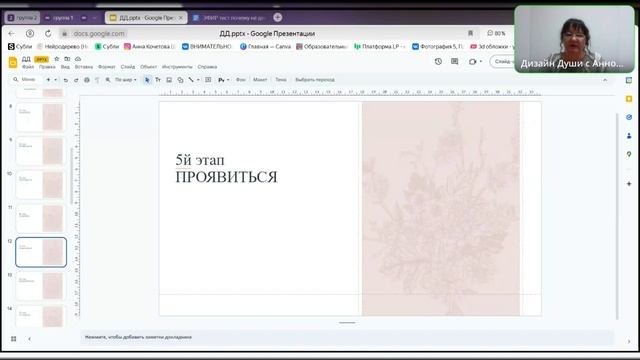This screenshot has height=360, width=640.
Task: Open the Главная — Canva bookmark
Action: (x=265, y=47)
